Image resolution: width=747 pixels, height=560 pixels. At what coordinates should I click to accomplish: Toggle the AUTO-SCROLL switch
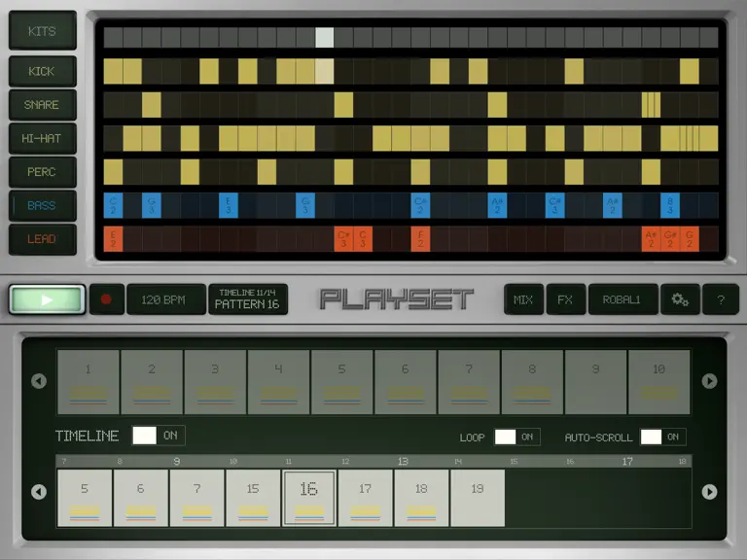[663, 437]
